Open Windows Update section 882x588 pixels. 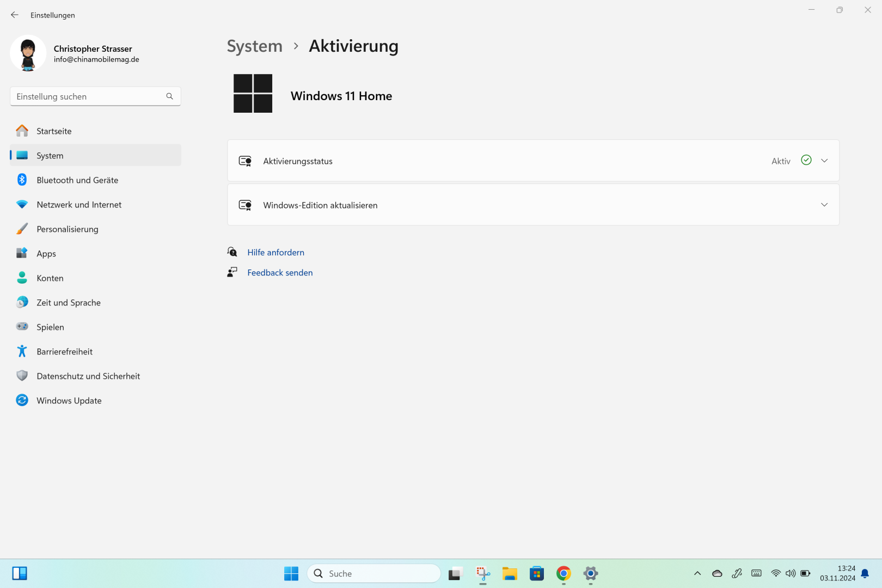pyautogui.click(x=69, y=401)
